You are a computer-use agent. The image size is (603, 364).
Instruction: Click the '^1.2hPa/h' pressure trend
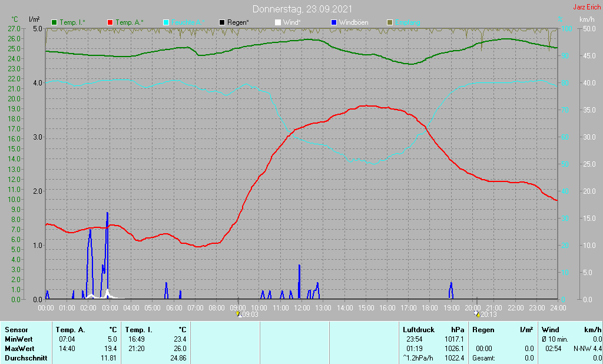point(418,358)
